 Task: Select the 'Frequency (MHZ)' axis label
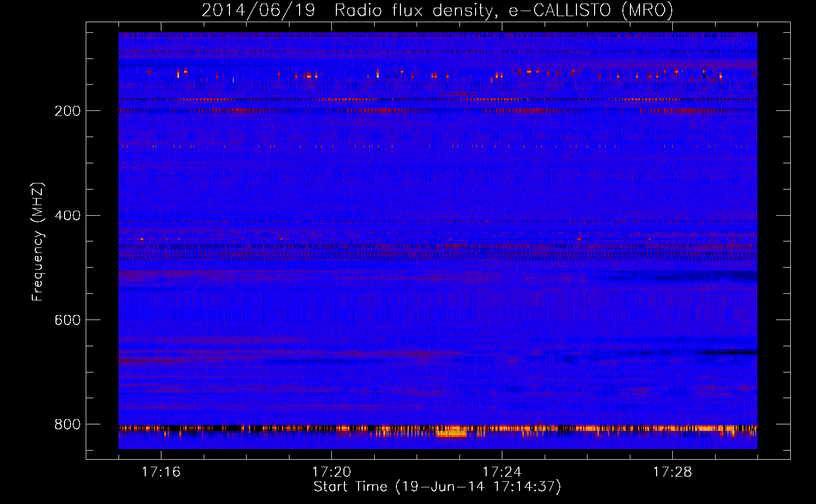click(x=37, y=242)
